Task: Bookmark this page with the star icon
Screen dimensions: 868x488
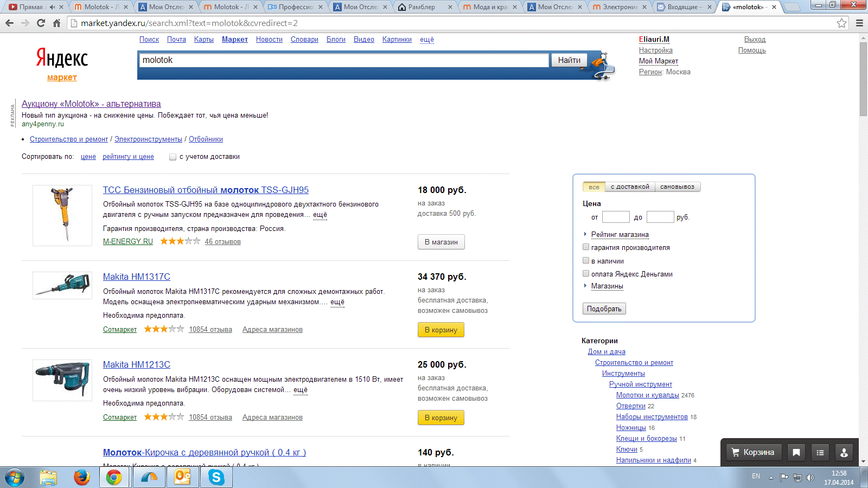Action: 841,23
